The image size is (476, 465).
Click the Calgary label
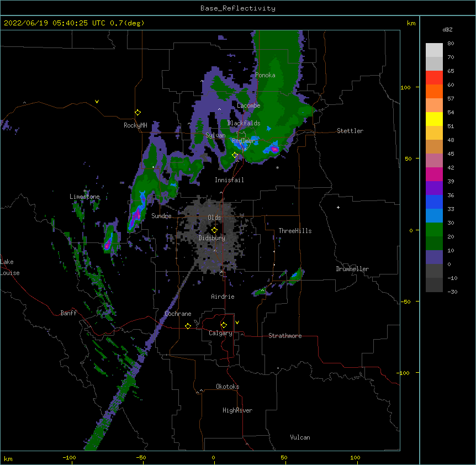point(221,333)
